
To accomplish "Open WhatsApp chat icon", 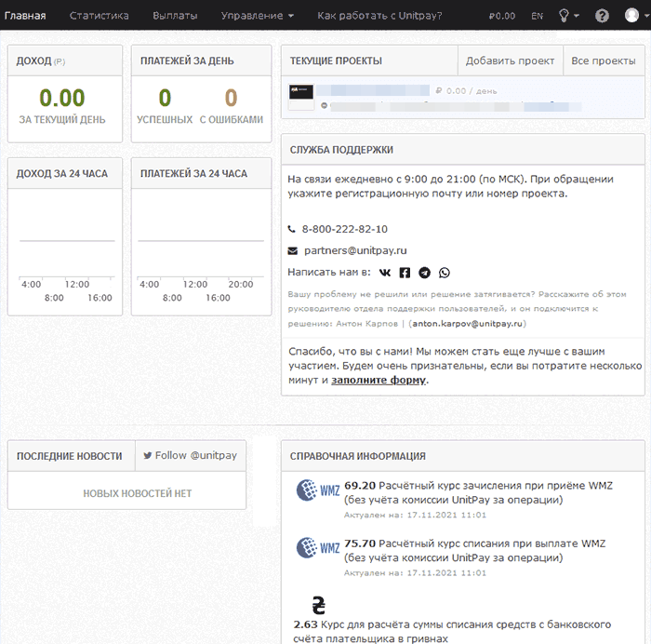I will pyautogui.click(x=445, y=273).
